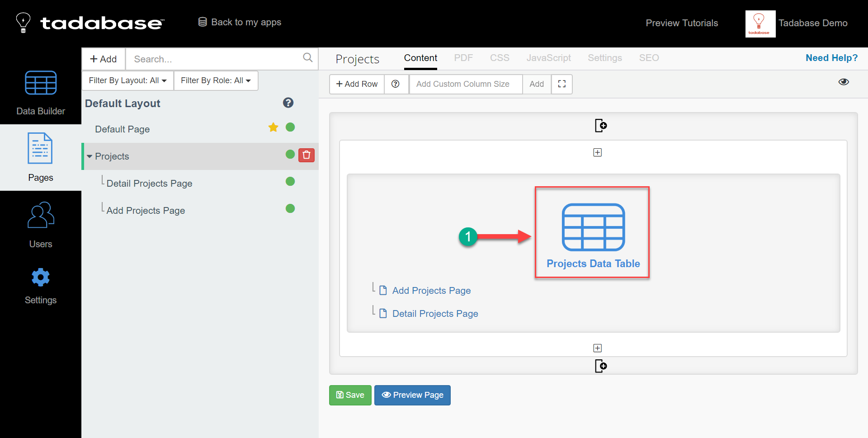Open the Users section

[x=41, y=225]
